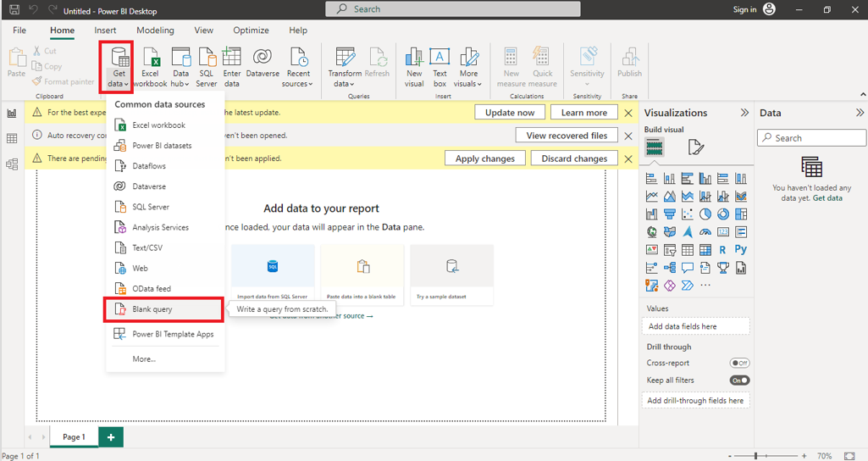
Task: Select the area chart visual
Action: [x=670, y=196]
